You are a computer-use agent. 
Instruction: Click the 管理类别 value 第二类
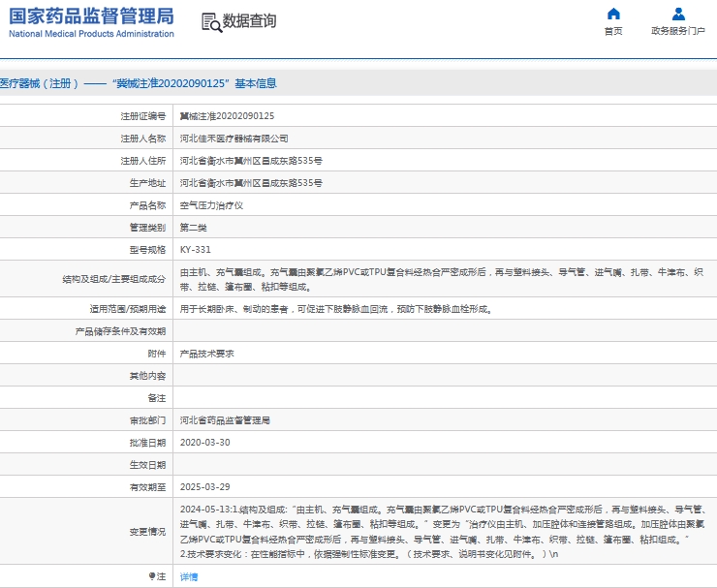[193, 228]
